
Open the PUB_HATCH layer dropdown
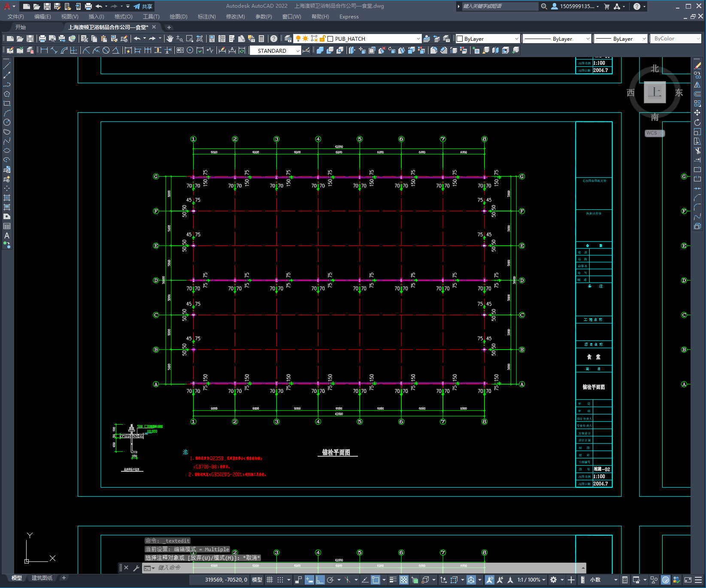tap(418, 39)
